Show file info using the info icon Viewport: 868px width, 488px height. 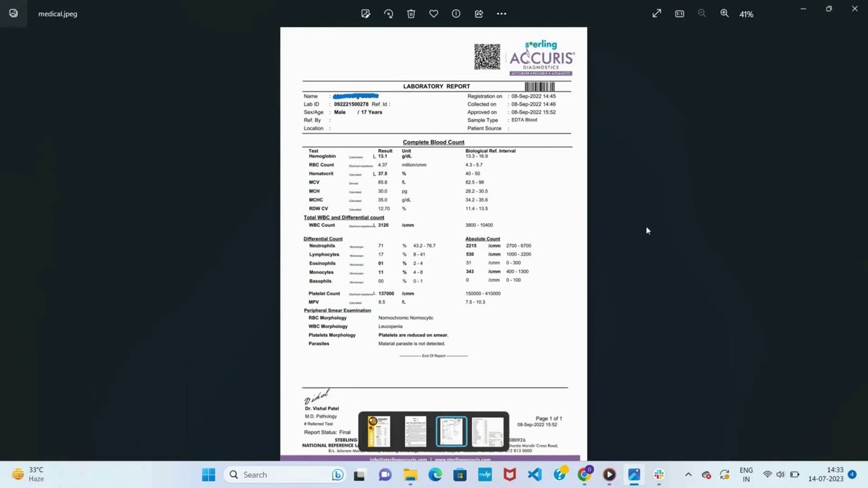coord(456,14)
